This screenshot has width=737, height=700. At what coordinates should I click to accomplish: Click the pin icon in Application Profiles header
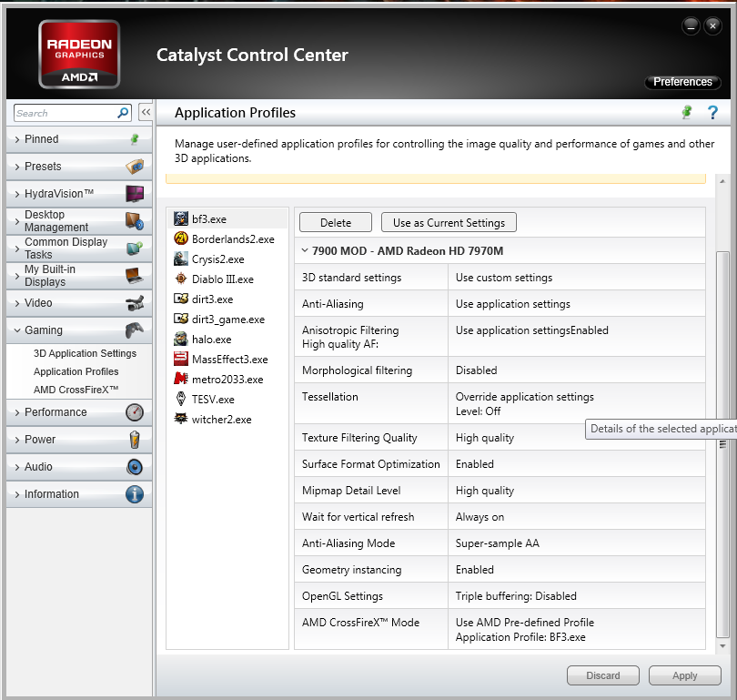(687, 112)
